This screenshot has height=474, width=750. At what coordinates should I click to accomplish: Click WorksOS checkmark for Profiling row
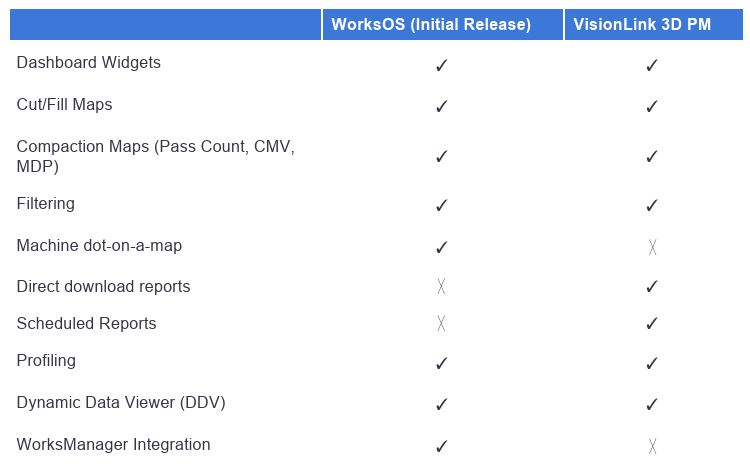[x=442, y=363]
